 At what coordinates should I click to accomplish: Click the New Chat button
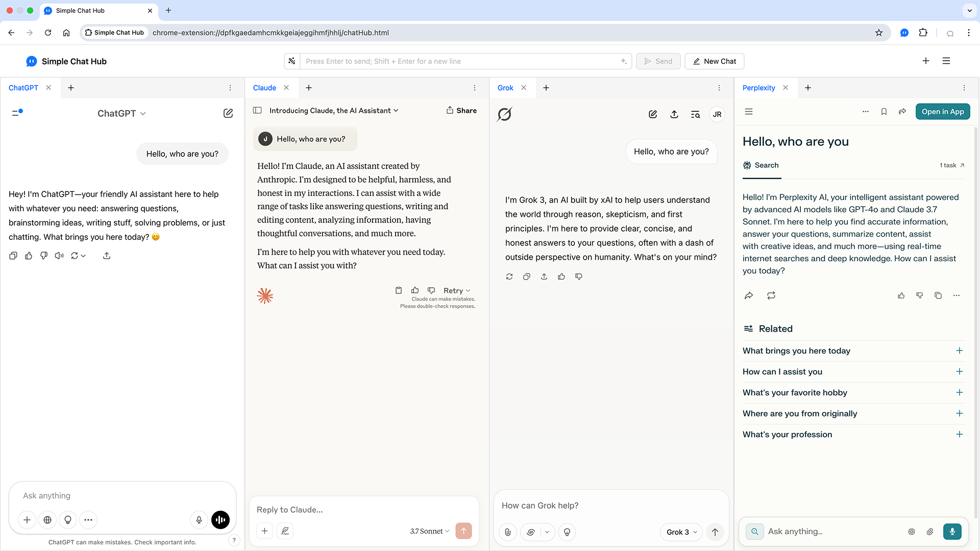[x=714, y=61]
